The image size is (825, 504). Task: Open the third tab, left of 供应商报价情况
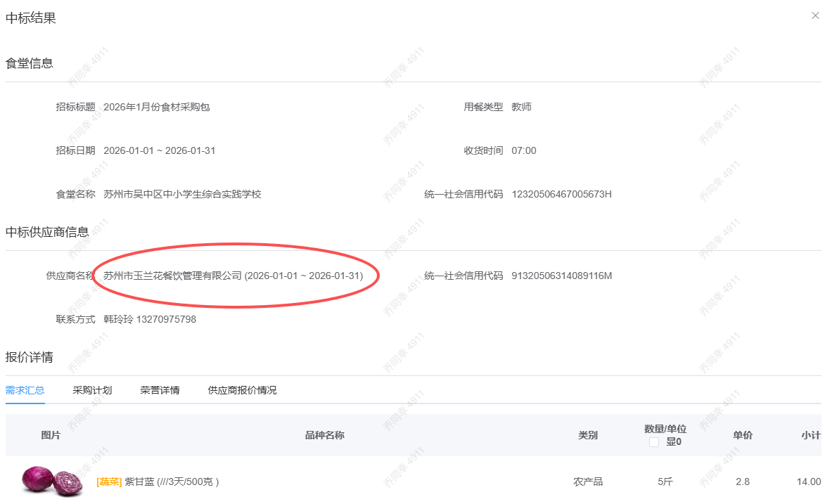(x=160, y=390)
